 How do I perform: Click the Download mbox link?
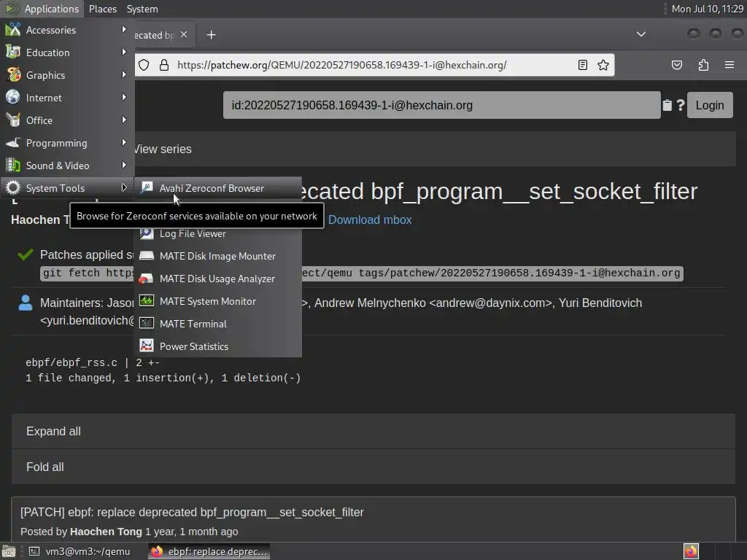(370, 220)
